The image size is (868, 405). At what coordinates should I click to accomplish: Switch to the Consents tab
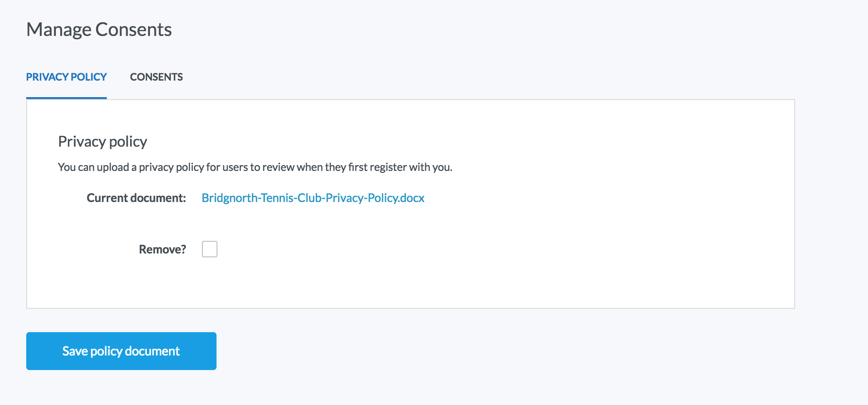(x=156, y=77)
